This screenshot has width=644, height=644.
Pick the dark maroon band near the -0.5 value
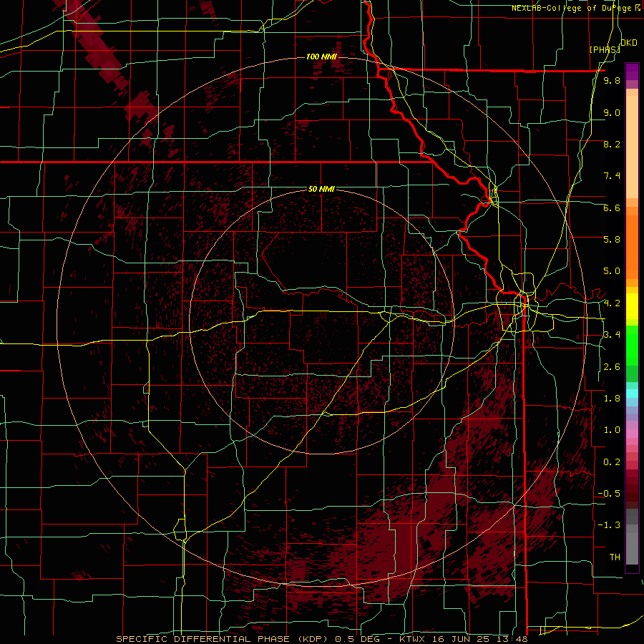point(632,493)
